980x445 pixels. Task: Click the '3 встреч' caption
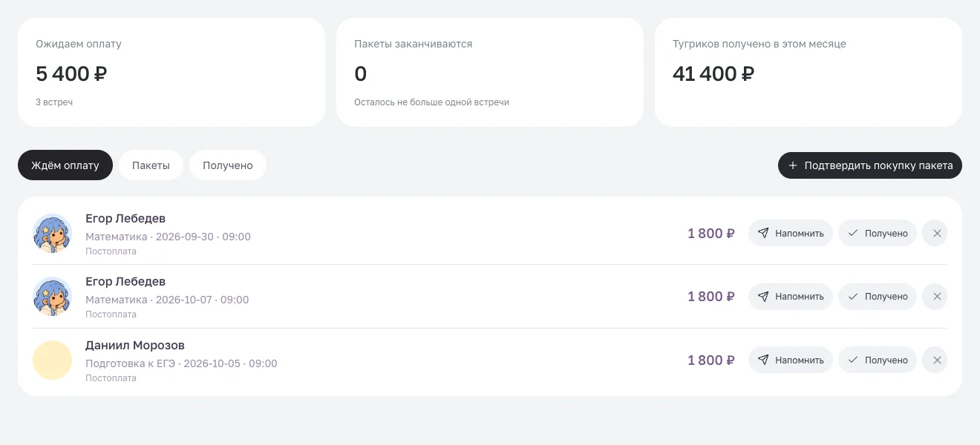pos(54,102)
